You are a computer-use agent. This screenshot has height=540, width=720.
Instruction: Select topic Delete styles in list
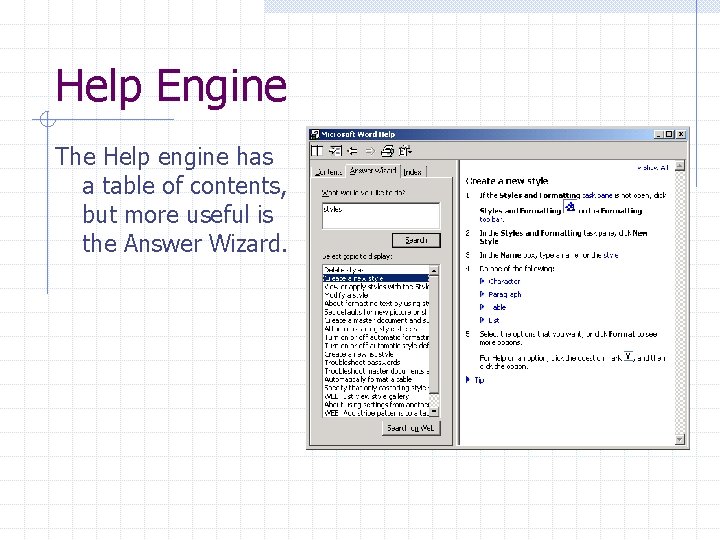[376, 270]
